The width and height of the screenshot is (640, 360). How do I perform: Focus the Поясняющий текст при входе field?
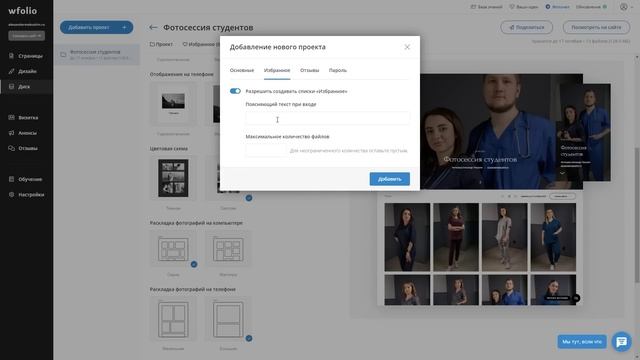327,118
